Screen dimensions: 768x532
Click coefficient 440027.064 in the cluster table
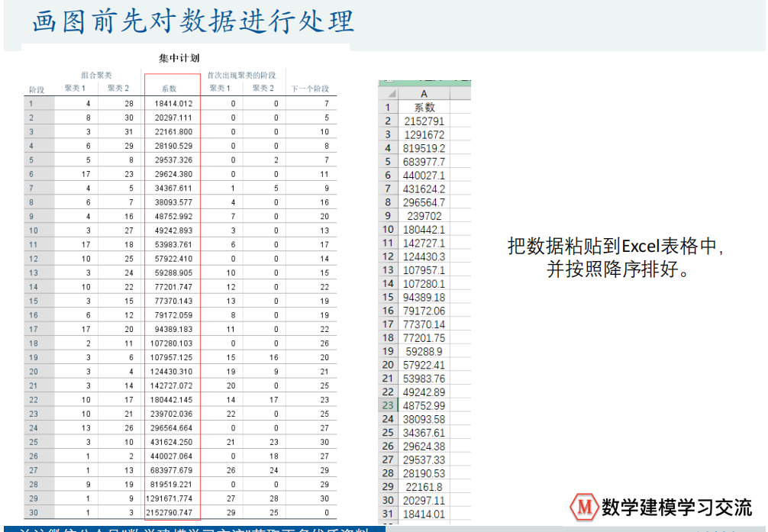[172, 456]
